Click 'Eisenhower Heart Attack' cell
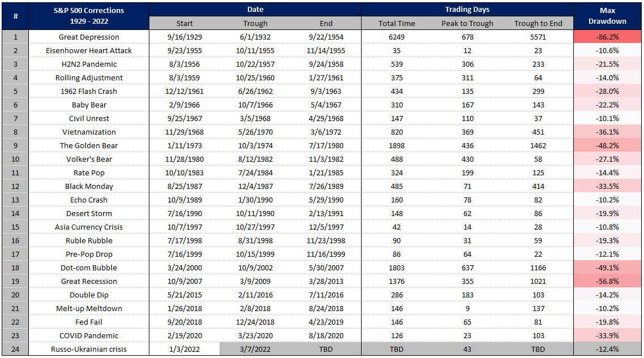Screen dimensions: 644x358 pyautogui.click(x=89, y=50)
